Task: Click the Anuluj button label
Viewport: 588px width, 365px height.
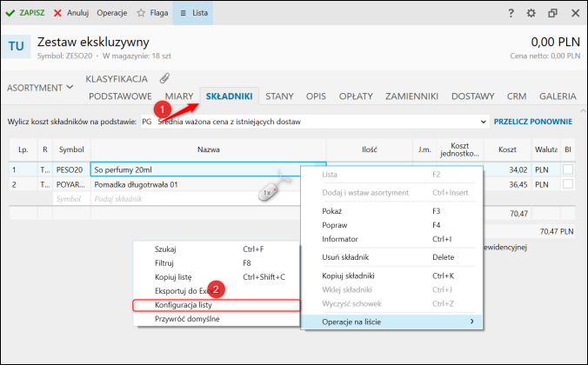Action: [x=77, y=13]
